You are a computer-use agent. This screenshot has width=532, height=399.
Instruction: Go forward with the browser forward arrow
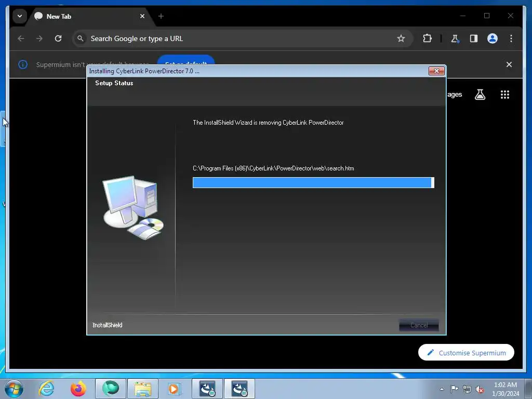(x=39, y=38)
